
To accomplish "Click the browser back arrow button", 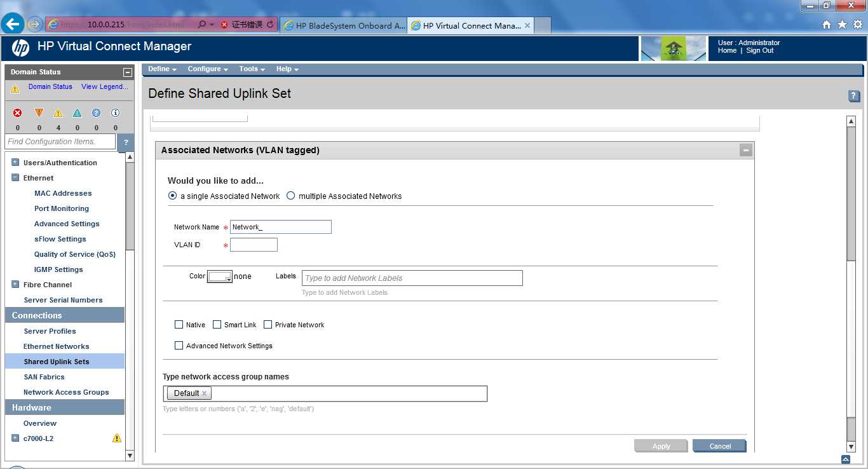I will point(13,25).
